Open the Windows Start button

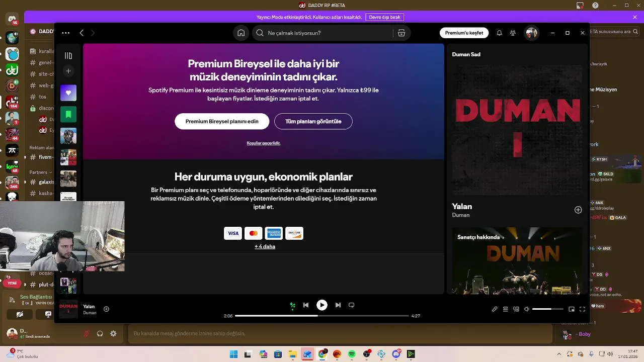click(x=233, y=354)
